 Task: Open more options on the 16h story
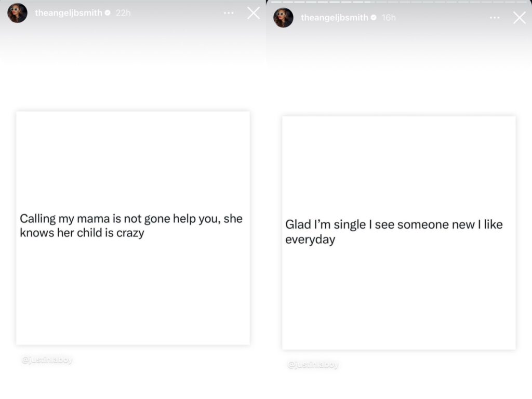coord(495,18)
